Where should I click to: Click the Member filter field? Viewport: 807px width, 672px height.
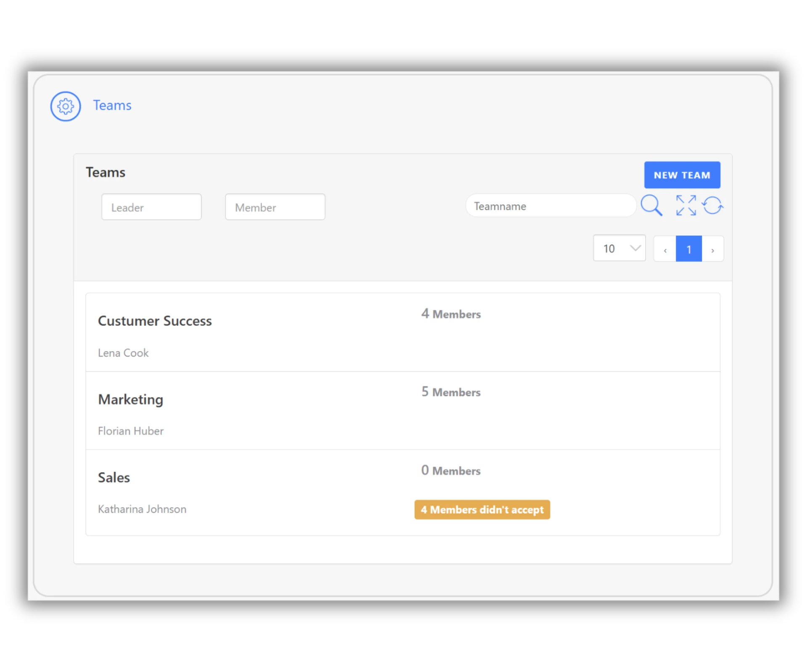pos(275,207)
